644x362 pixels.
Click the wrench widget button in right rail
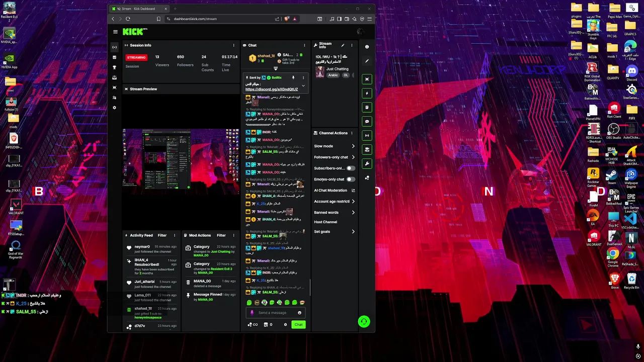click(367, 163)
